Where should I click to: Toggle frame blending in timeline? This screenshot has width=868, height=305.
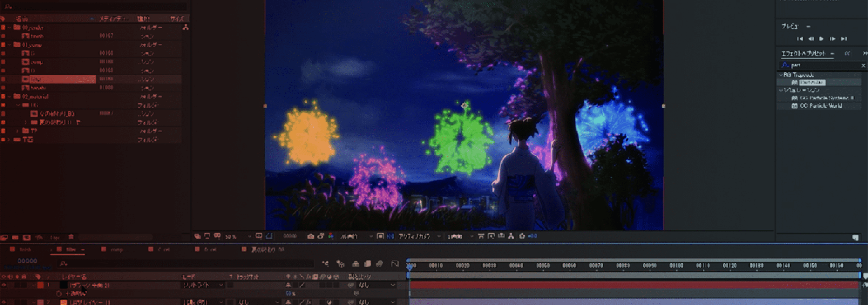367,264
